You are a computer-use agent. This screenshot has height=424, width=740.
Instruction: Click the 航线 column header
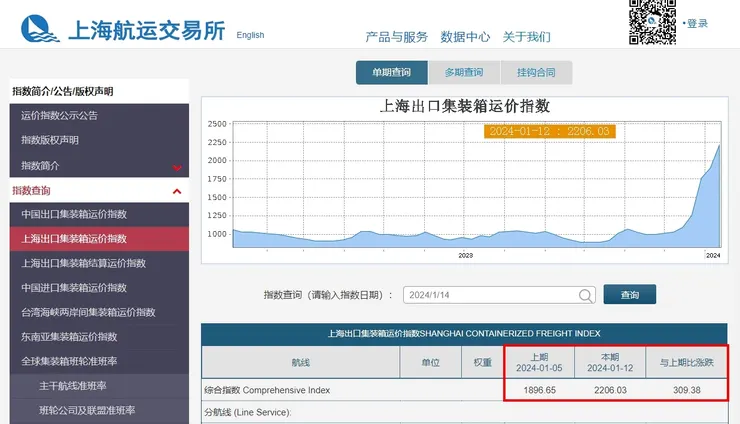[301, 363]
